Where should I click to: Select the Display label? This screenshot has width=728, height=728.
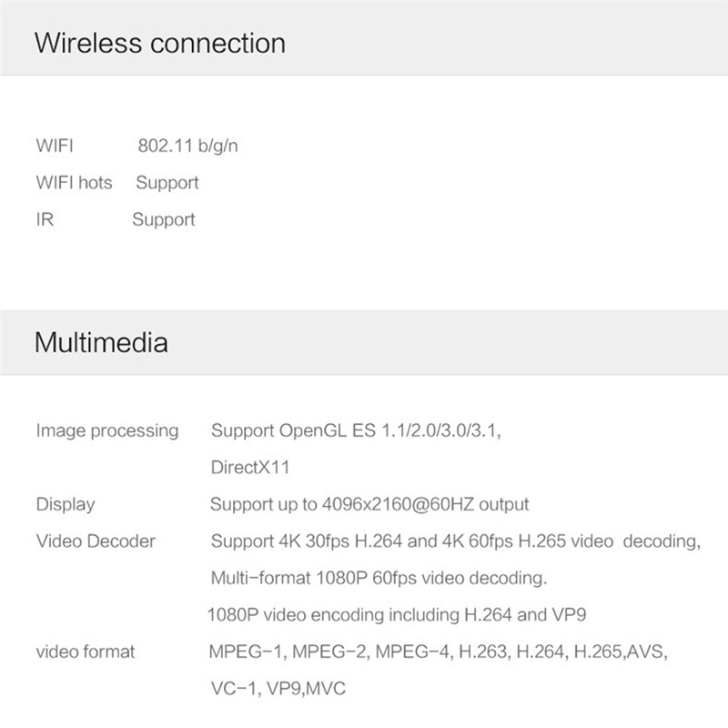(66, 504)
